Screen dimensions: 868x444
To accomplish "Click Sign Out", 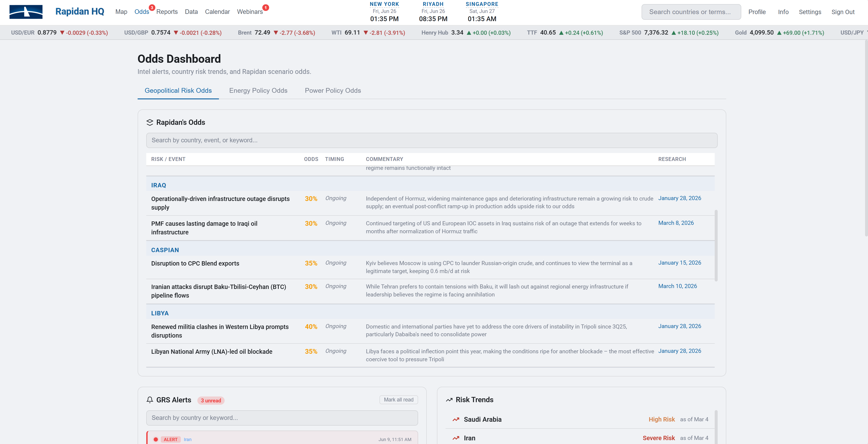I will 843,12.
